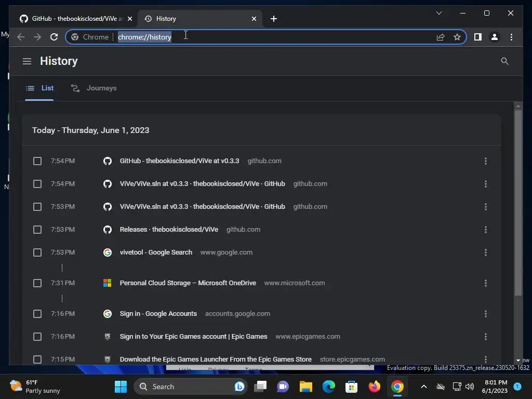Image resolution: width=532 pixels, height=399 pixels.
Task: Open actions menu for Epic Games sign in
Action: 486,337
